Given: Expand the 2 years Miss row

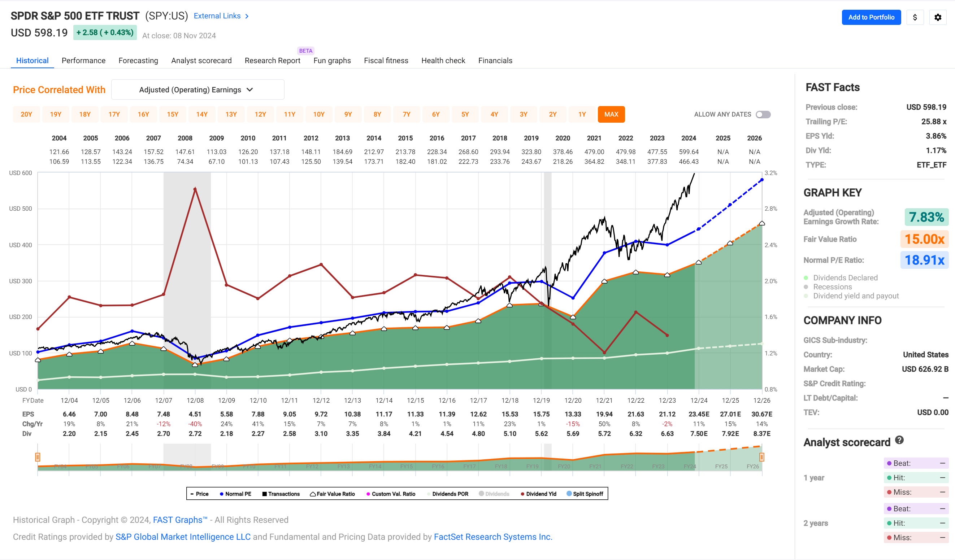Looking at the screenshot, I should click(916, 537).
